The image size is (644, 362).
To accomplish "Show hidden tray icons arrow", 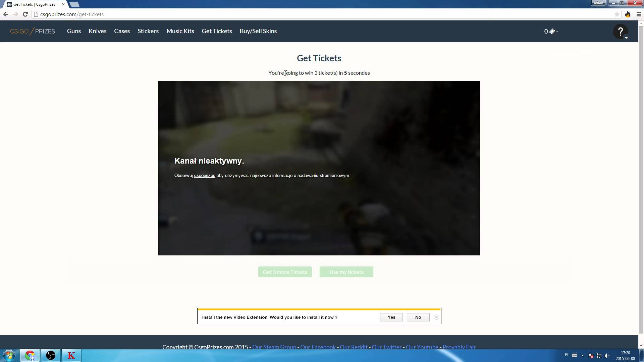I will point(583,356).
